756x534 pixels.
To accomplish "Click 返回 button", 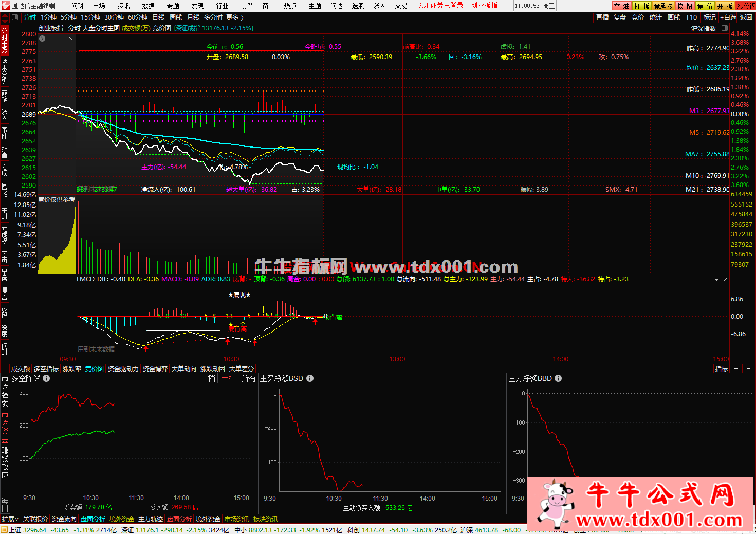I will point(746,17).
